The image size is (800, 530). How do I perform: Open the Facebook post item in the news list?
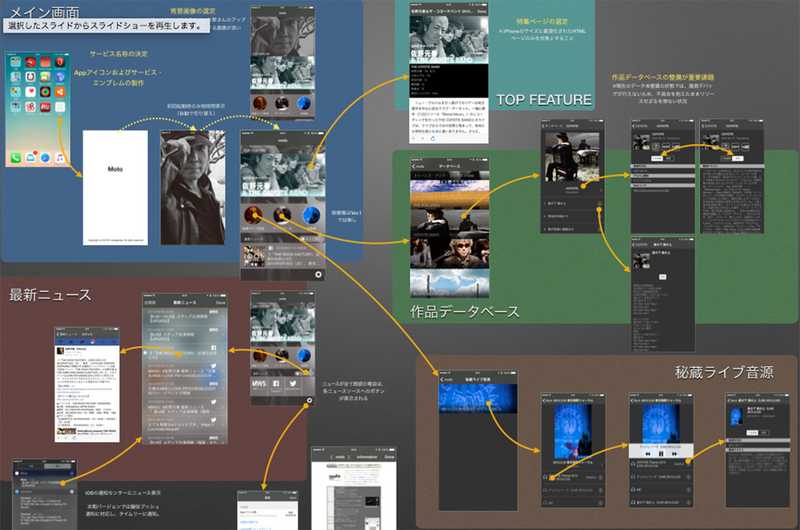(x=185, y=348)
